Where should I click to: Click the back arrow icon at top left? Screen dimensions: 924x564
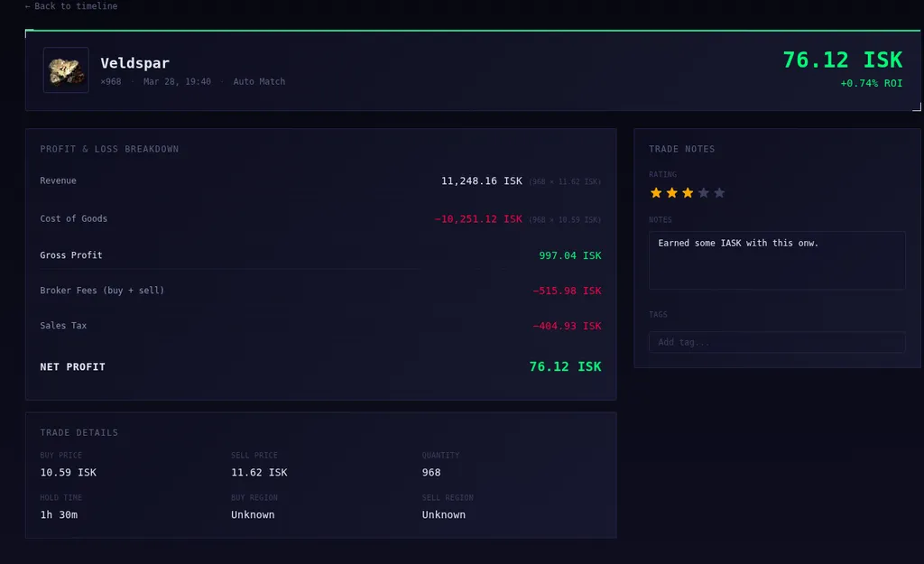(28, 6)
